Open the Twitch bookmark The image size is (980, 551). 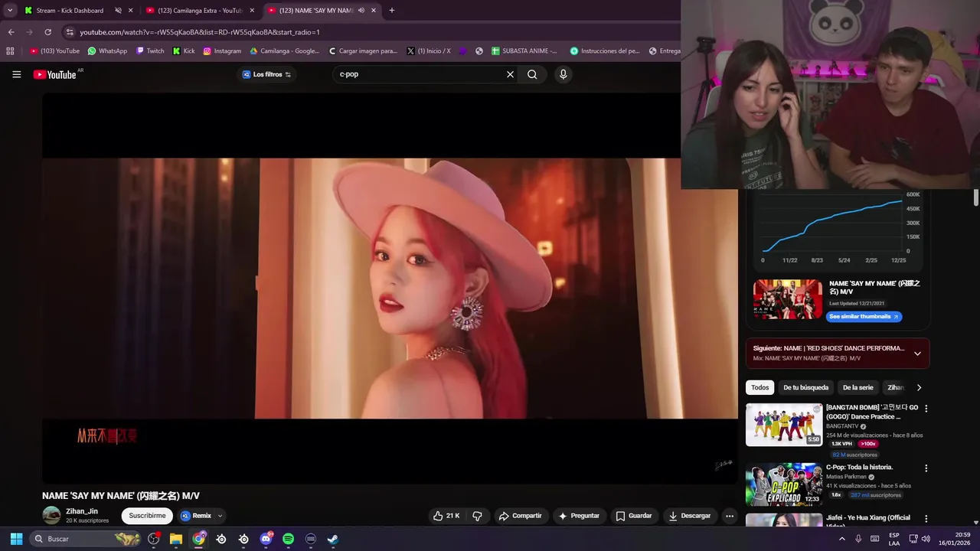tap(150, 51)
